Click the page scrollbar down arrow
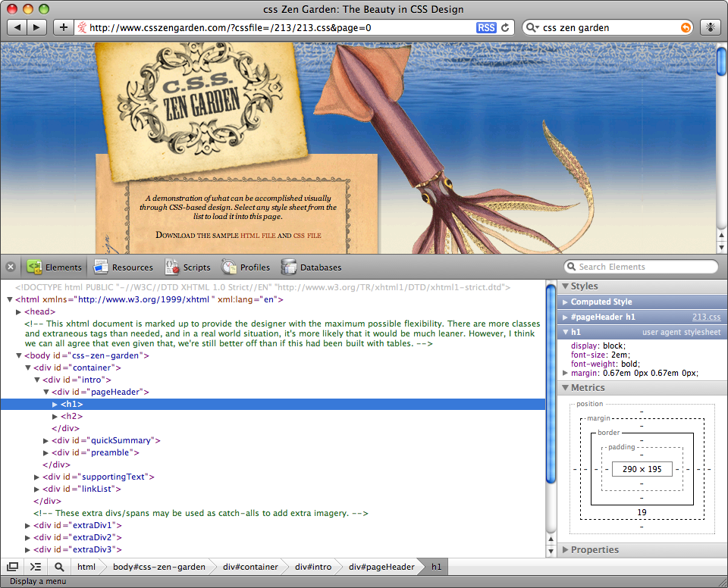This screenshot has width=728, height=588. (x=721, y=247)
